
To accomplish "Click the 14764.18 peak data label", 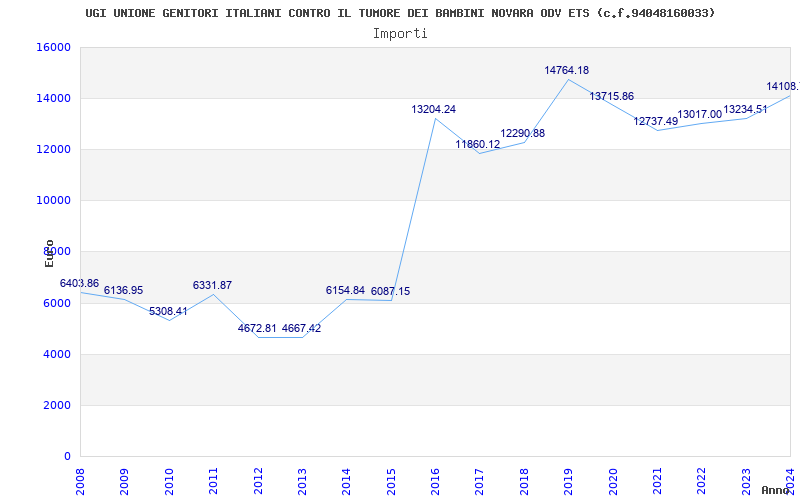I will 566,70.
